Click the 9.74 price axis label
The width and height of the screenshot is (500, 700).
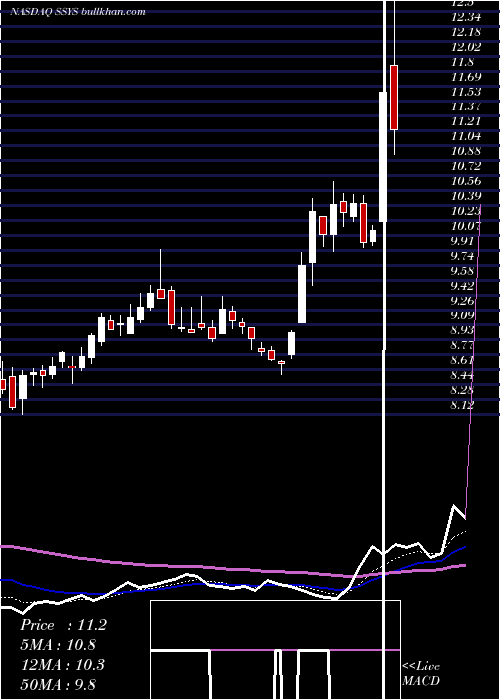[462, 255]
